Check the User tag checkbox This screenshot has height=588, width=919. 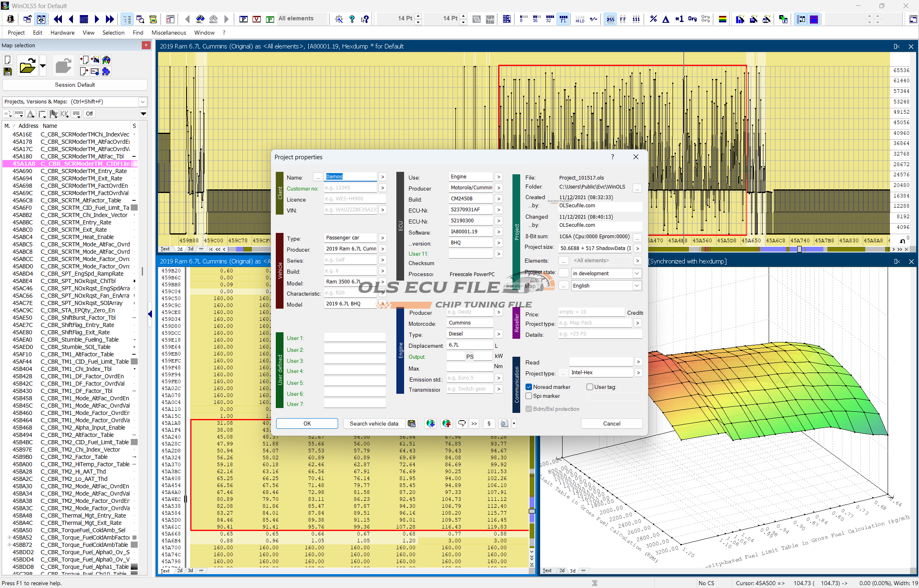[589, 387]
